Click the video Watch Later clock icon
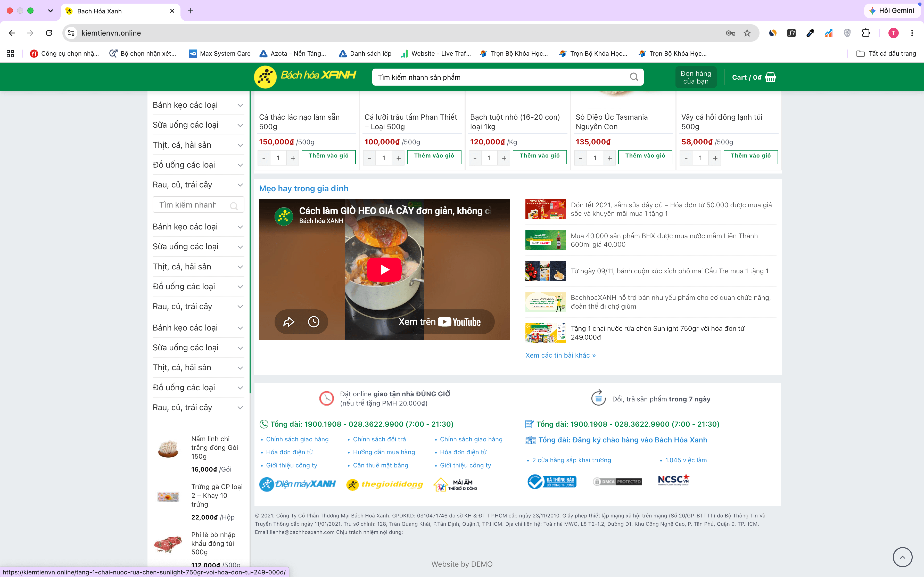The image size is (924, 577). [313, 322]
